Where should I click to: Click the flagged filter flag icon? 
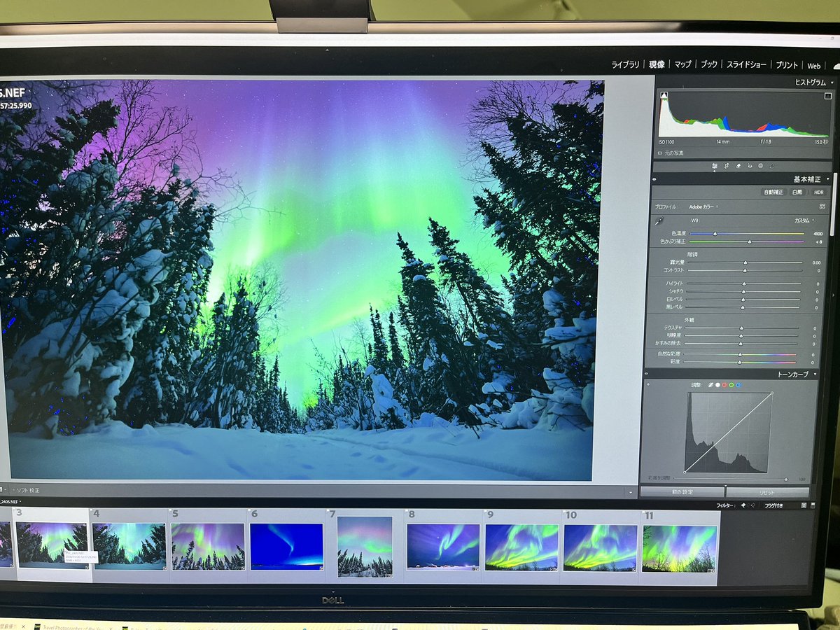click(x=743, y=505)
